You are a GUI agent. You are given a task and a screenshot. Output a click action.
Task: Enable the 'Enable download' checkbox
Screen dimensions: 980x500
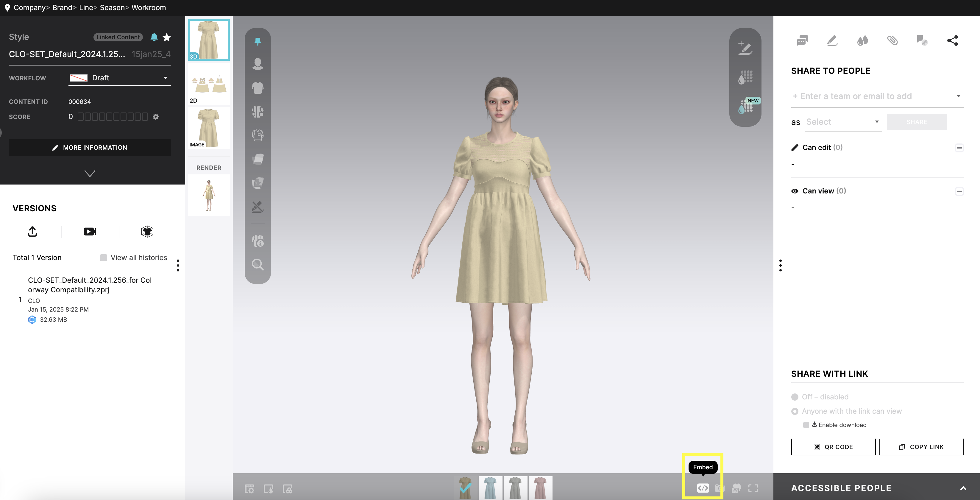(806, 425)
